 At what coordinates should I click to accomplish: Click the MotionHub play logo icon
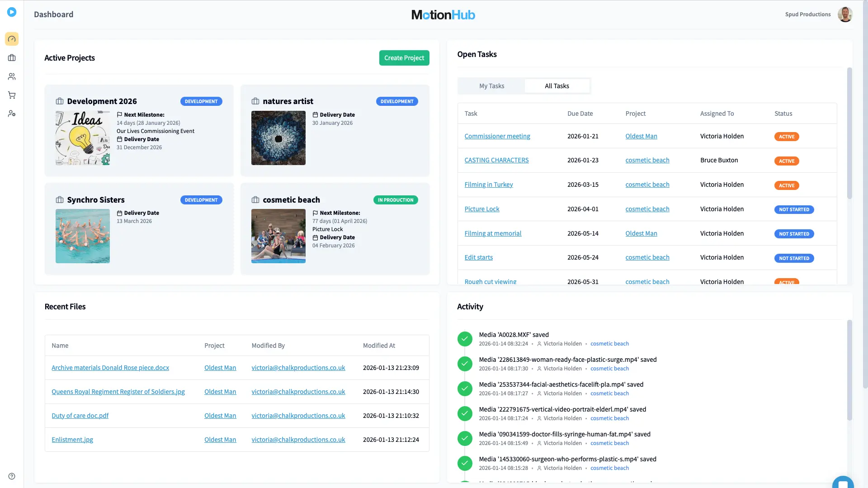pyautogui.click(x=12, y=12)
